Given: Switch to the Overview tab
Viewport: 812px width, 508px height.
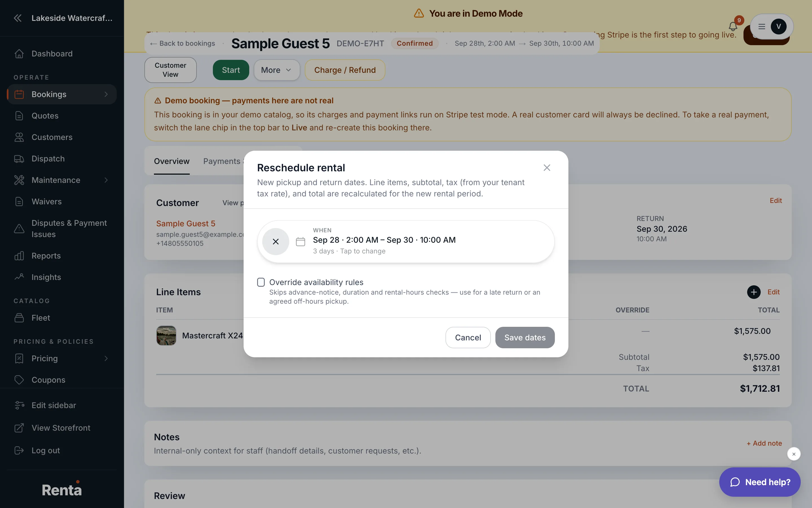Looking at the screenshot, I should point(172,161).
